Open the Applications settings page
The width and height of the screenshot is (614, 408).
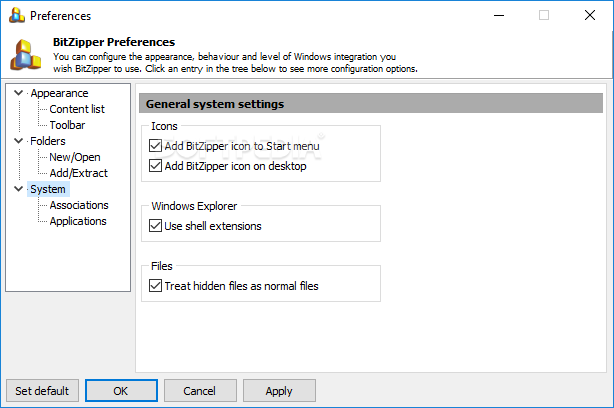point(78,221)
